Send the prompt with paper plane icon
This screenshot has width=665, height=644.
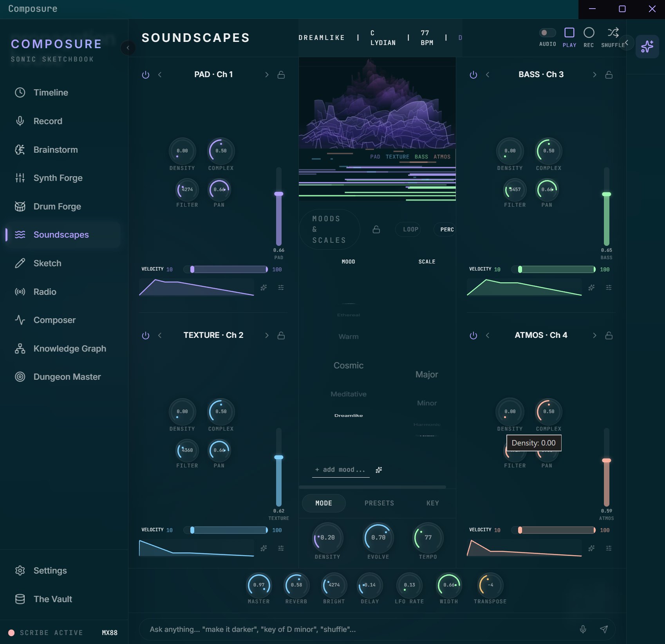click(604, 629)
